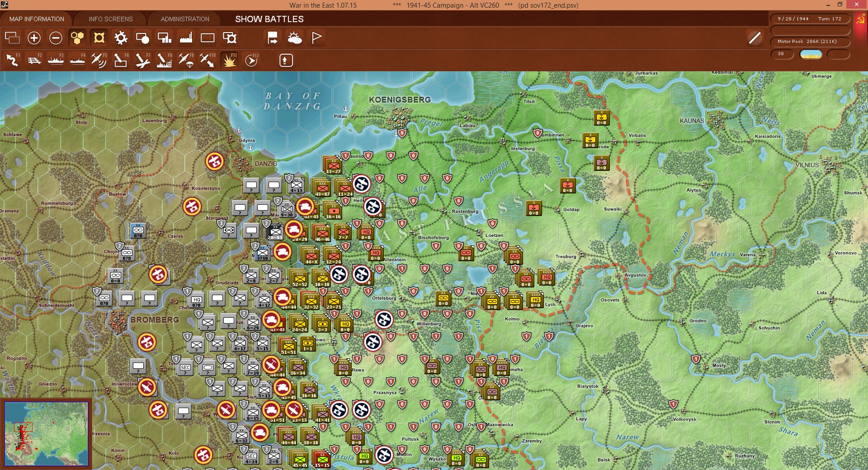Open the weather cloud-and-sun icon
This screenshot has width=868, height=470.
pos(295,38)
